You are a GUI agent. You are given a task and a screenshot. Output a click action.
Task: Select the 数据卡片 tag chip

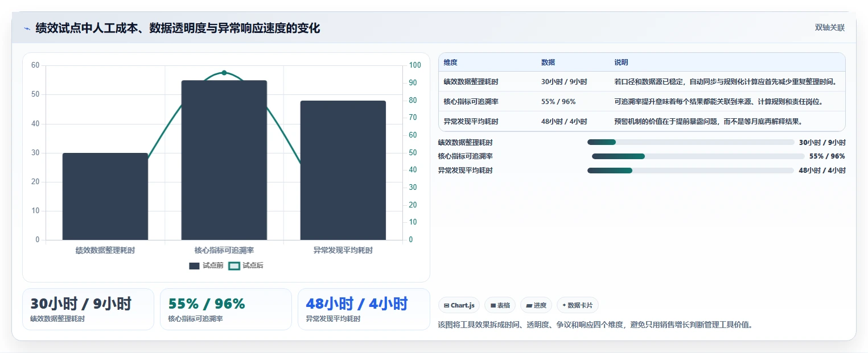(577, 305)
